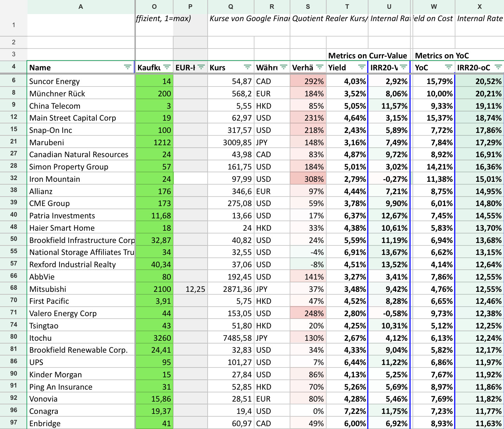504x429 pixels.
Task: Select column X header
Action: 480,7
